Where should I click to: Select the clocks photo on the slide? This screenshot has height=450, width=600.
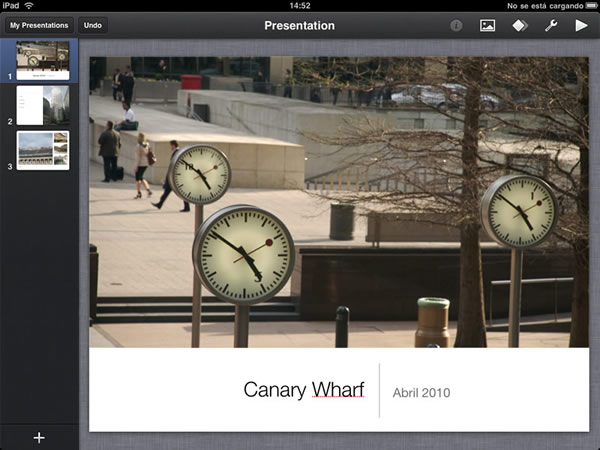click(x=339, y=202)
